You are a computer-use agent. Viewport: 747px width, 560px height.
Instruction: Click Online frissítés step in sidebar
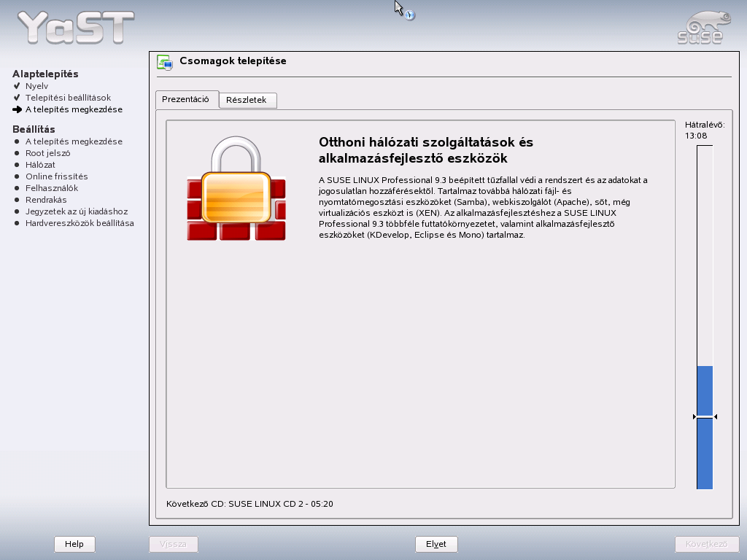tap(57, 176)
